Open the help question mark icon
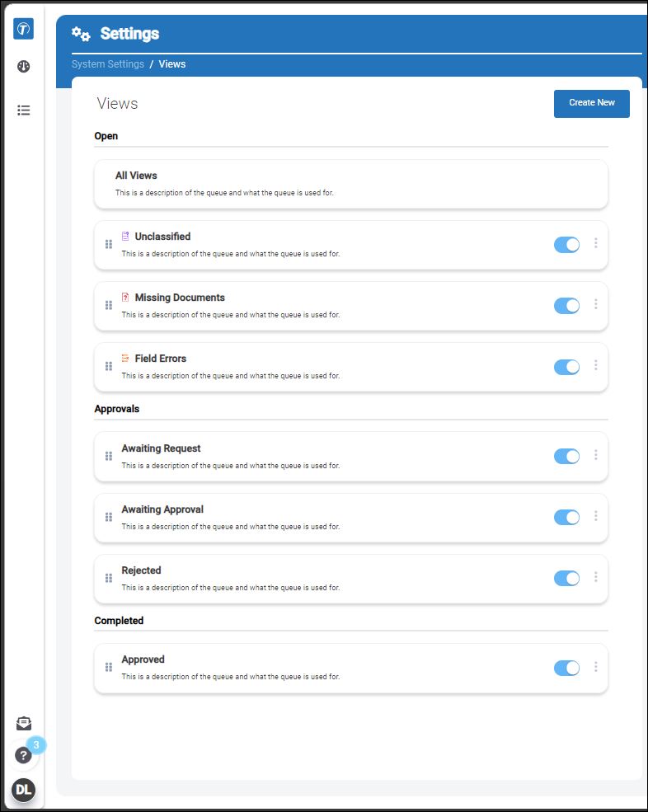 pyautogui.click(x=23, y=756)
